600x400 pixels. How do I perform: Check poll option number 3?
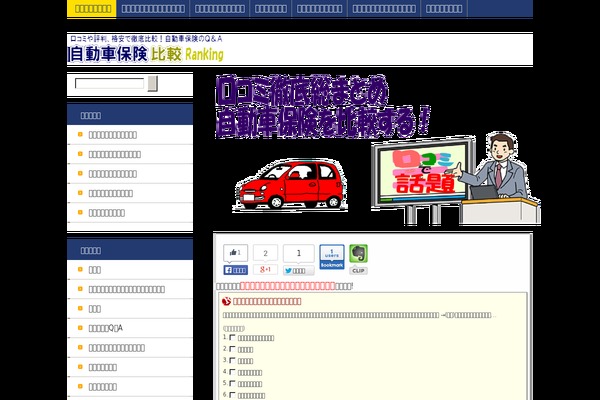point(233,361)
